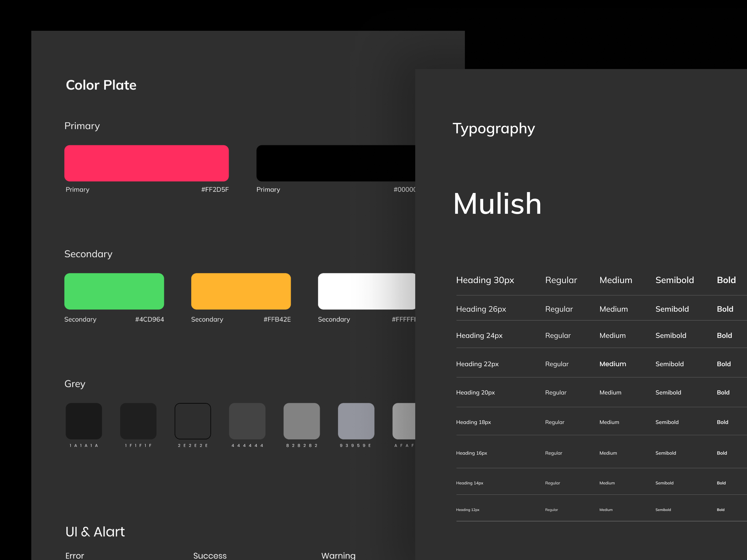Click the 'Secondary' section heading
Viewport: 747px width, 560px height.
click(88, 254)
